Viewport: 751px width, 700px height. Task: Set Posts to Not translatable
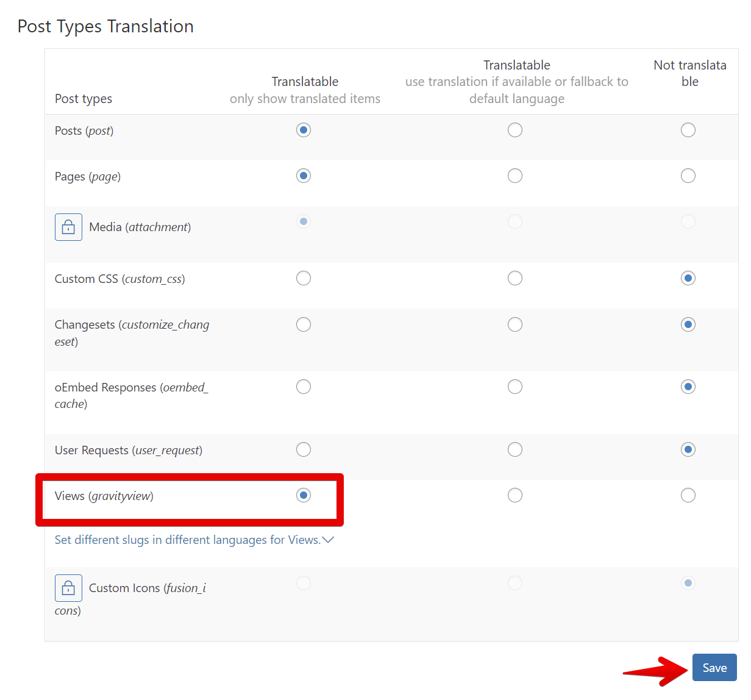(688, 130)
